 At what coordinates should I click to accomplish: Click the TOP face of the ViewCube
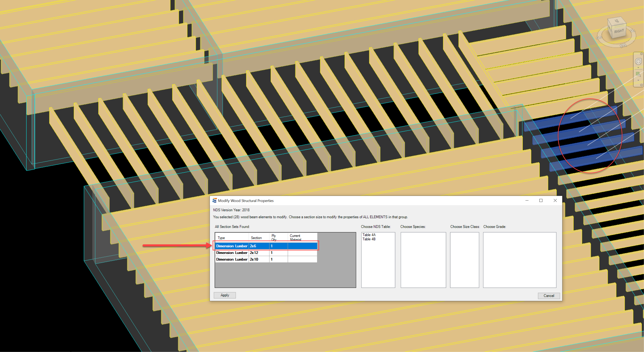616,21
